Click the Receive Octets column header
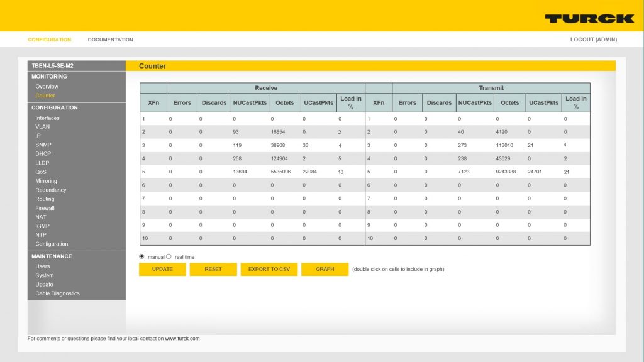This screenshot has height=362, width=644. (x=285, y=102)
